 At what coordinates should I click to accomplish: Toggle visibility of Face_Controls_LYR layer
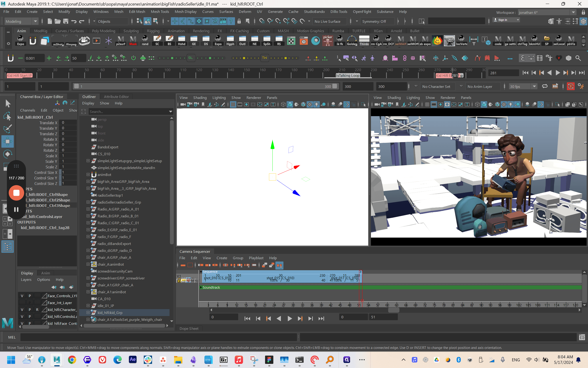pyautogui.click(x=22, y=296)
